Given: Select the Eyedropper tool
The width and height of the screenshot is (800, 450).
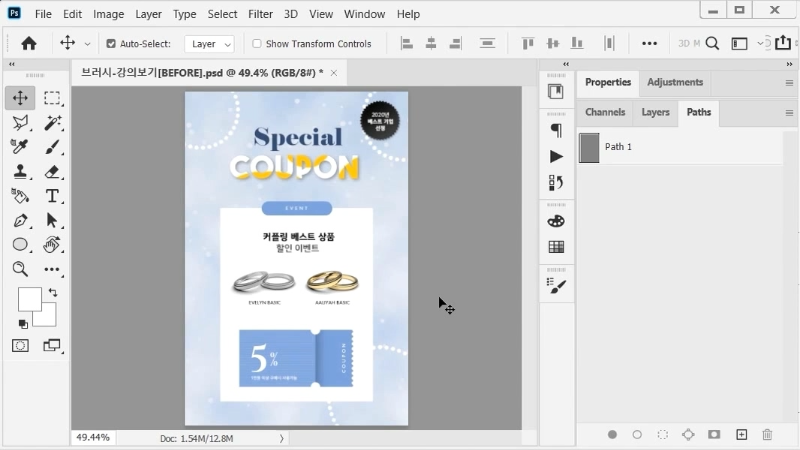Looking at the screenshot, I should pyautogui.click(x=20, y=147).
